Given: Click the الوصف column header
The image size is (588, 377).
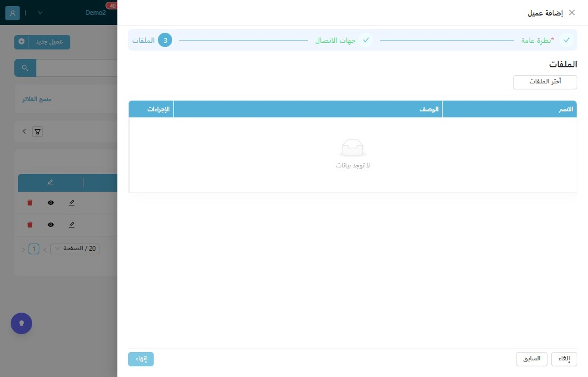Looking at the screenshot, I should [x=308, y=109].
